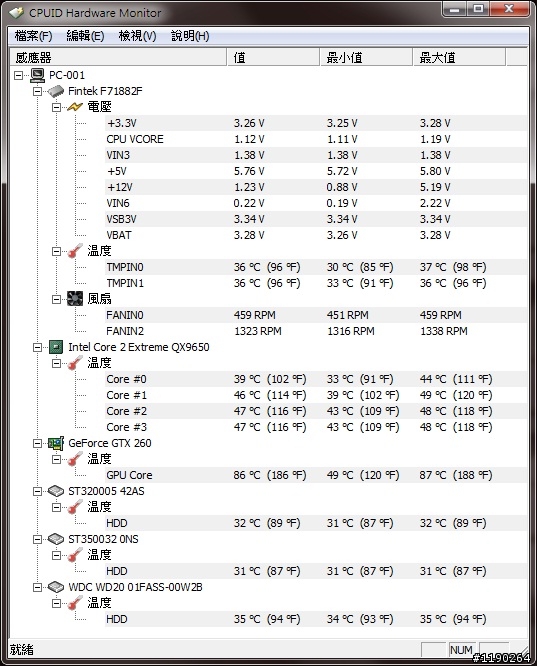The height and width of the screenshot is (666, 537).
Task: Click the 最小值 column header
Action: [366, 57]
